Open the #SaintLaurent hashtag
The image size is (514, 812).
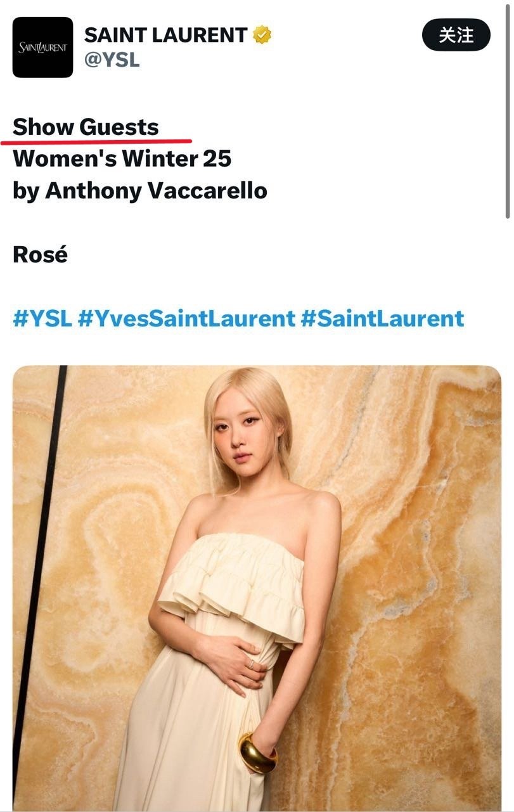[x=382, y=318]
